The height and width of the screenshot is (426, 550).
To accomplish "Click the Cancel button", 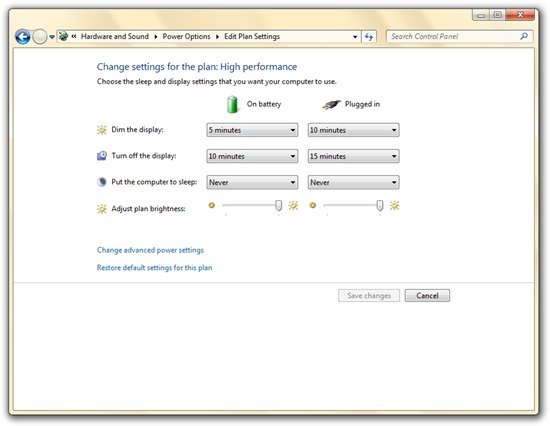I will click(x=427, y=295).
